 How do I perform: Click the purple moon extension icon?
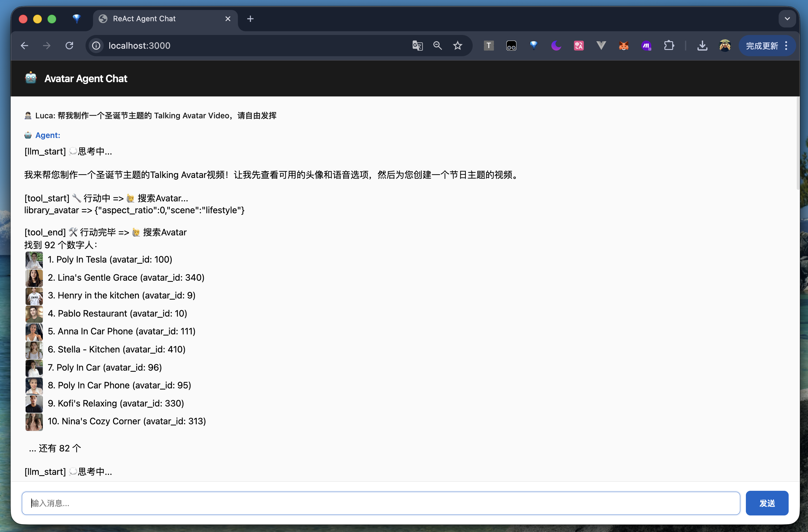click(556, 46)
